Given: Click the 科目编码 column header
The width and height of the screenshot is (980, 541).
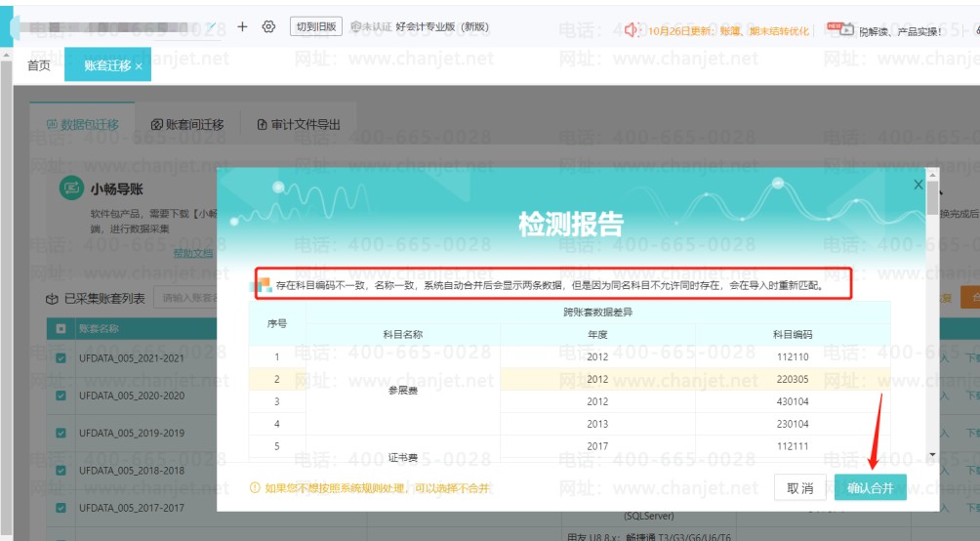Looking at the screenshot, I should point(793,335).
